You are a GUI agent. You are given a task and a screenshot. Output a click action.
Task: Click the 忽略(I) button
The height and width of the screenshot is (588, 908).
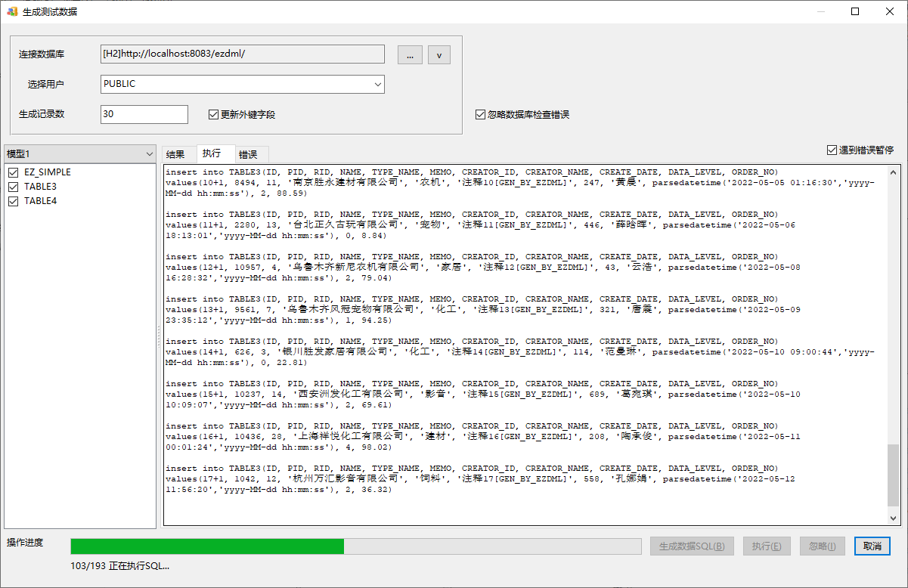tap(823, 546)
